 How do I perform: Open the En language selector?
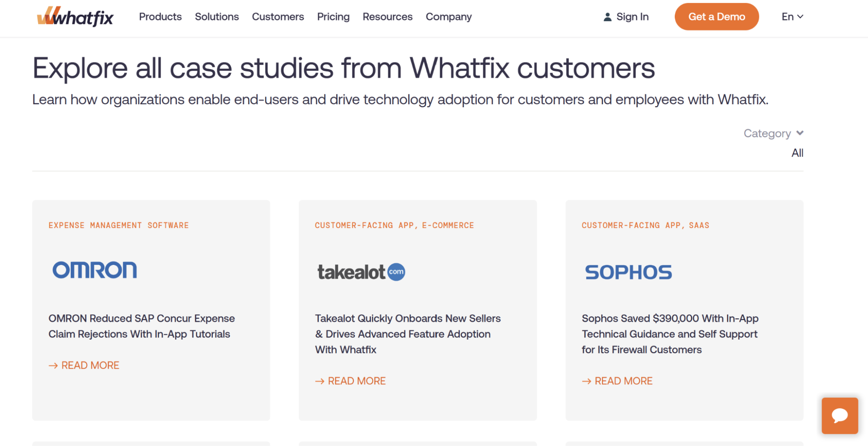coord(792,17)
